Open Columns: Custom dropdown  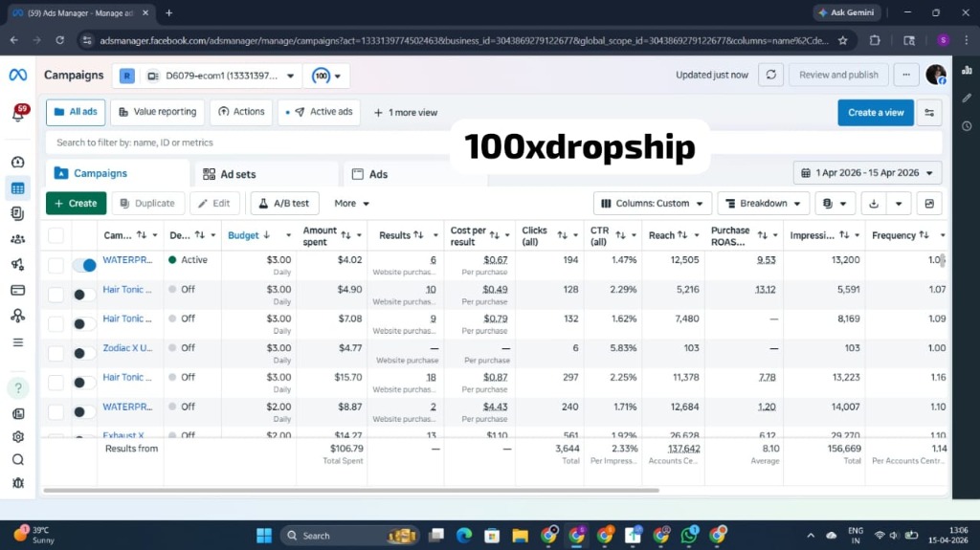(652, 204)
